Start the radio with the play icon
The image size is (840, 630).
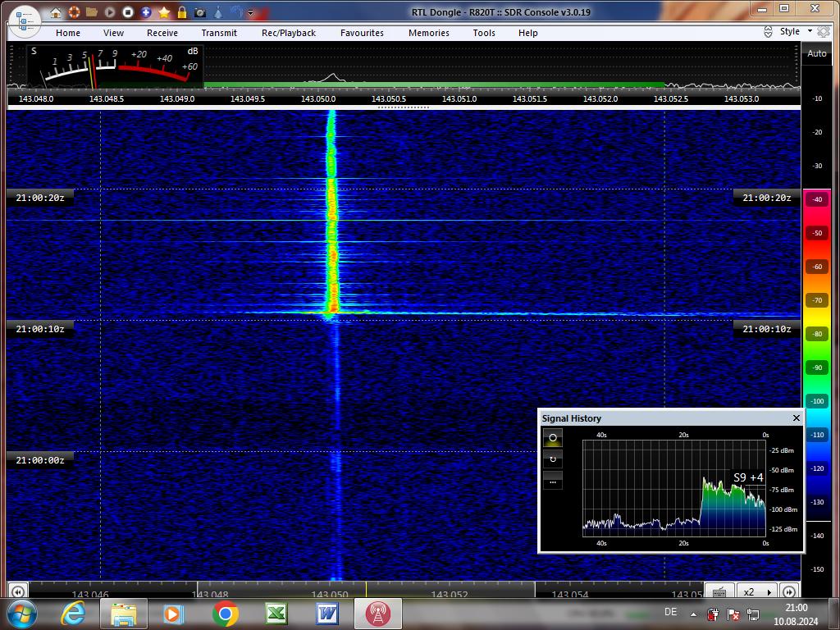pos(110,11)
